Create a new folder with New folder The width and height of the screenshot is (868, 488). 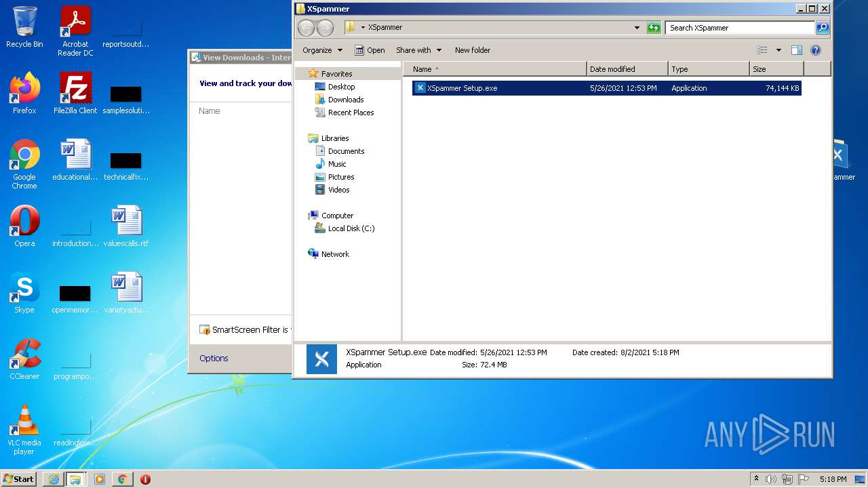point(473,50)
